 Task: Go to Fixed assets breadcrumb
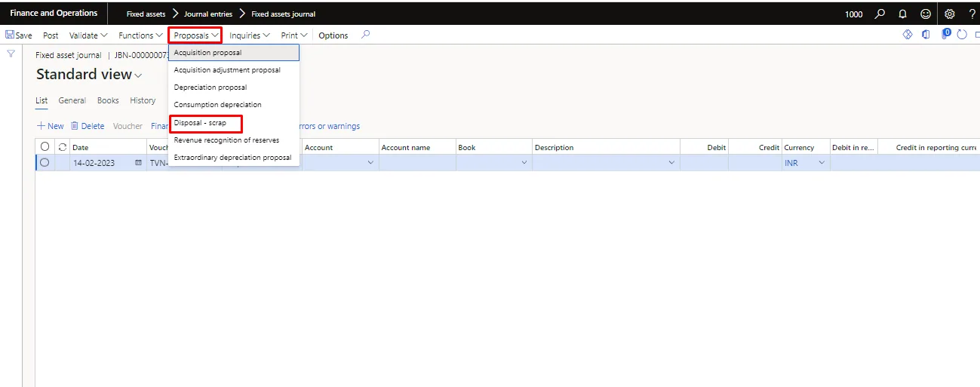[x=146, y=14]
